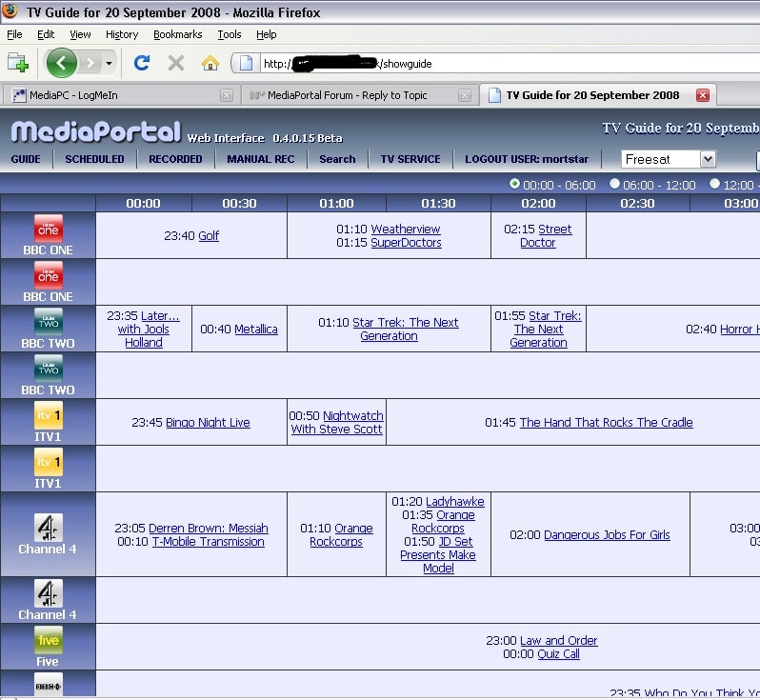Click the Five channel logo
760x700 pixels.
[48, 640]
